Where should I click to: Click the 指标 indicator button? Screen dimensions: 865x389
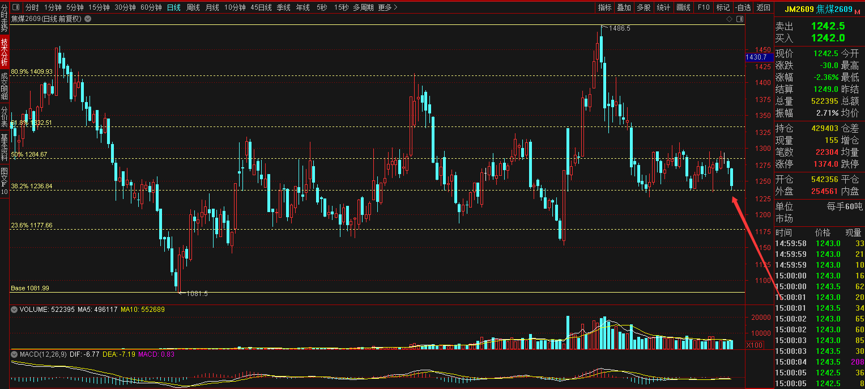pyautogui.click(x=605, y=7)
